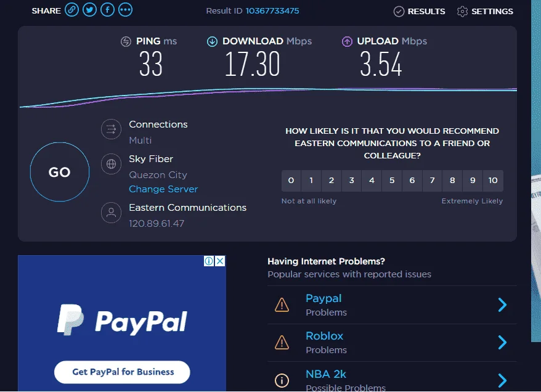
Task: Click the PayPal logo in ad
Action: 122,321
